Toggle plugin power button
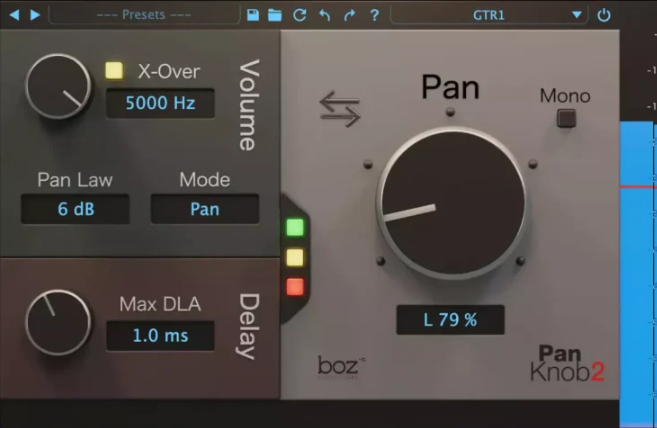The width and height of the screenshot is (657, 428). pyautogui.click(x=604, y=15)
